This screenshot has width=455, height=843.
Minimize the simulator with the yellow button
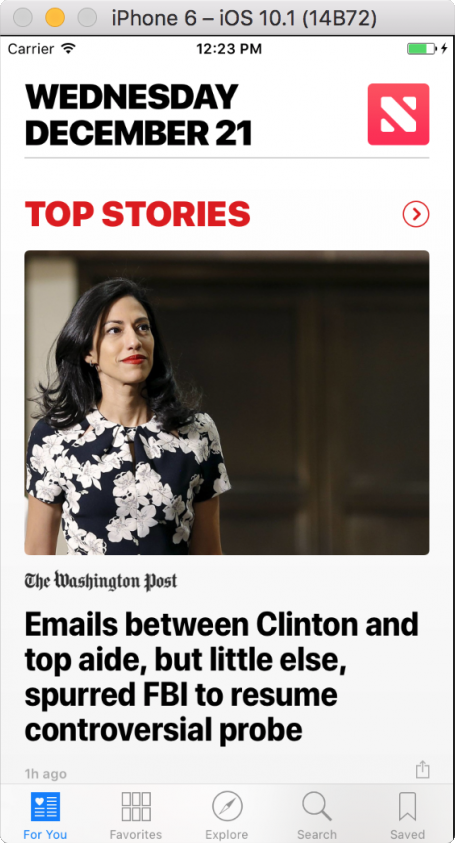pos(55,18)
